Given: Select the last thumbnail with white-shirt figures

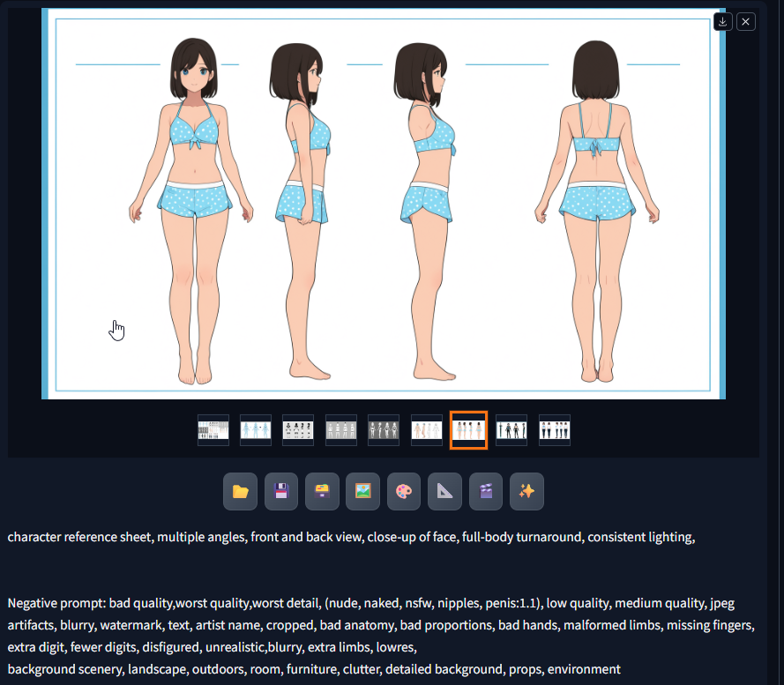Looking at the screenshot, I should pos(555,430).
